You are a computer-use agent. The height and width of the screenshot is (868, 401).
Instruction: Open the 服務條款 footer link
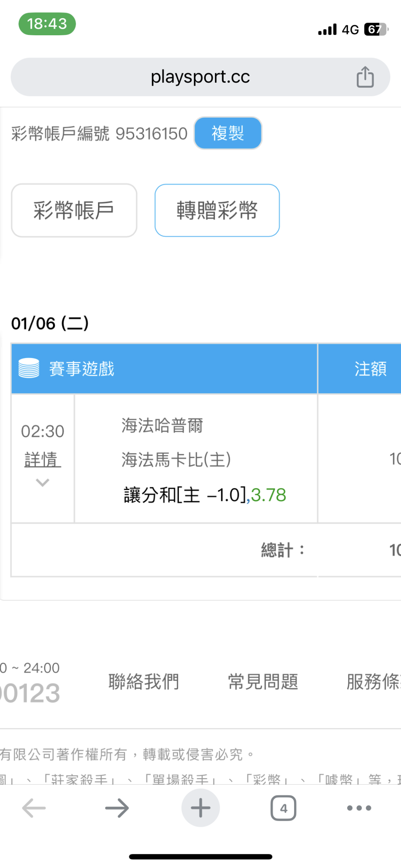[373, 682]
